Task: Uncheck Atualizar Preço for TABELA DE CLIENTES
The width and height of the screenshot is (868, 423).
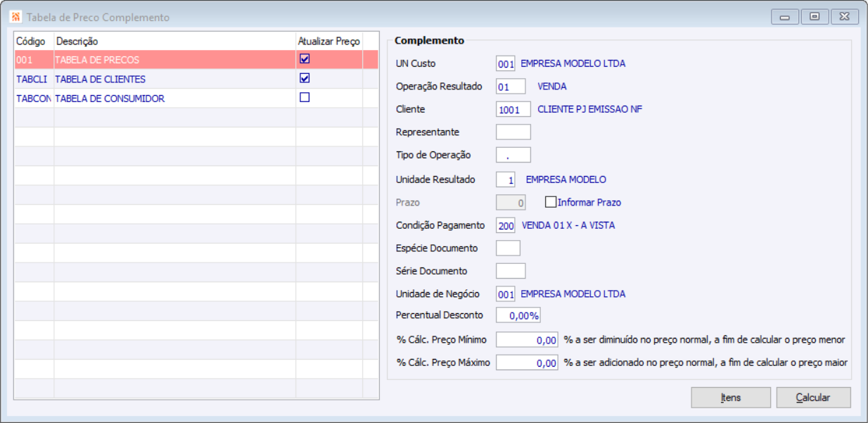Action: click(305, 78)
